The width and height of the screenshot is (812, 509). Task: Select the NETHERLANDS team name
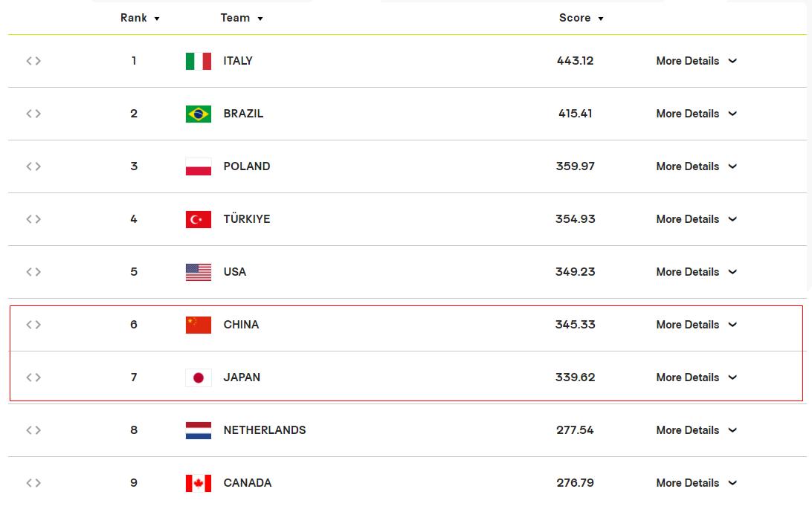[265, 430]
